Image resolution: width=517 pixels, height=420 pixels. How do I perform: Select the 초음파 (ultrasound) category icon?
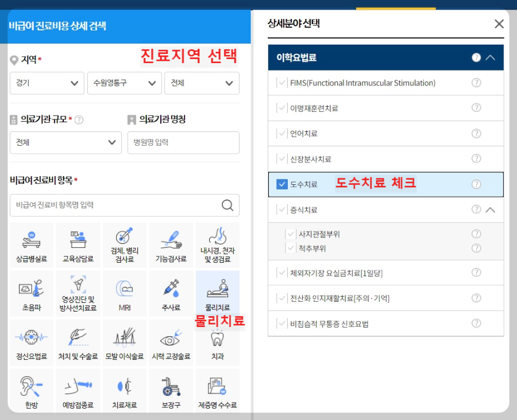click(x=31, y=293)
